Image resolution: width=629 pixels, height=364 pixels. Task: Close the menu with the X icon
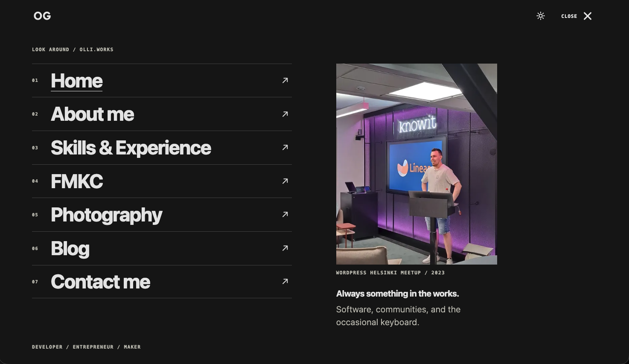588,16
